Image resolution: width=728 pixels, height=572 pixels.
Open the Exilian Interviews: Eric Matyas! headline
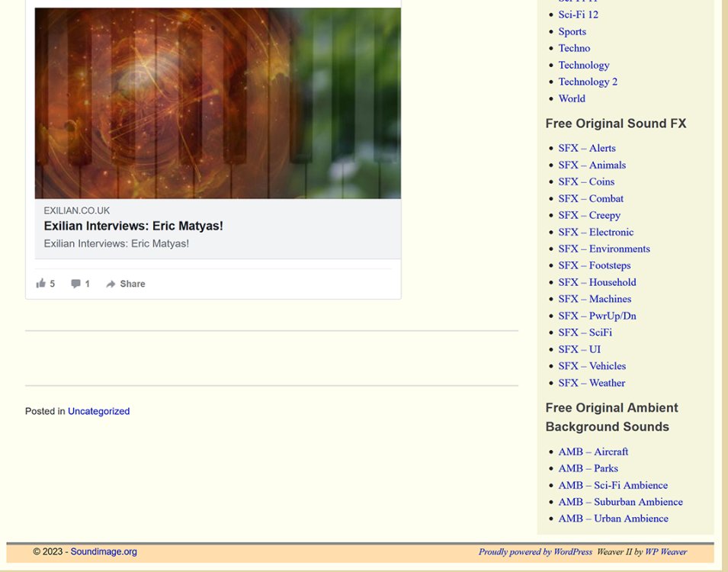pos(133,227)
